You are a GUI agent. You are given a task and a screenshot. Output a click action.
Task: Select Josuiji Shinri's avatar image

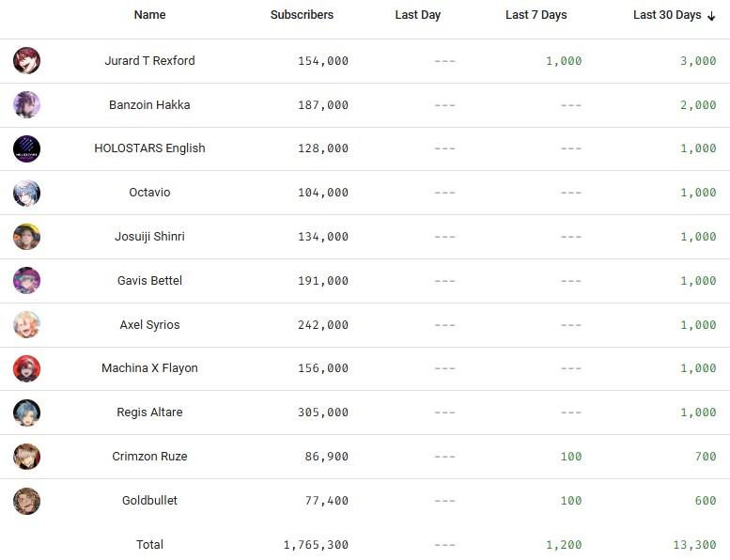click(26, 237)
